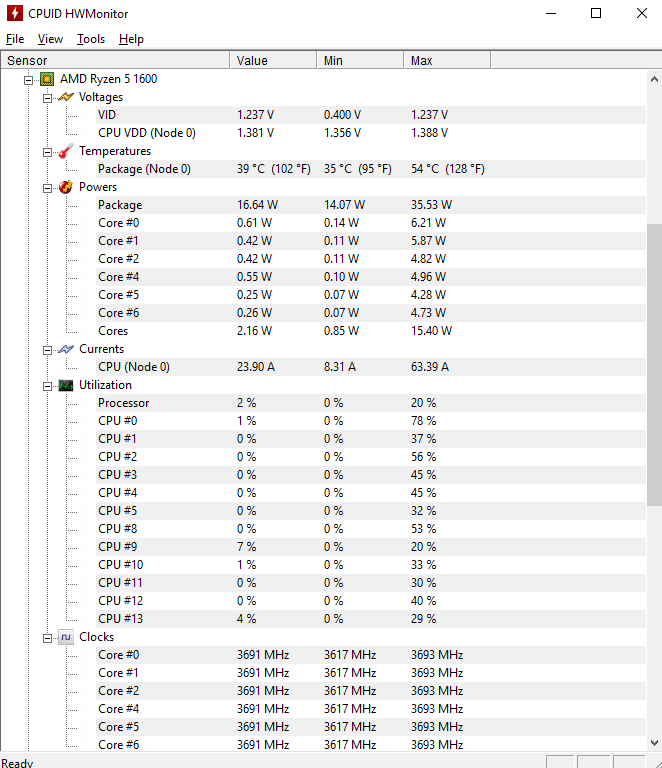Click the Temperatures thermometer icon

point(66,151)
